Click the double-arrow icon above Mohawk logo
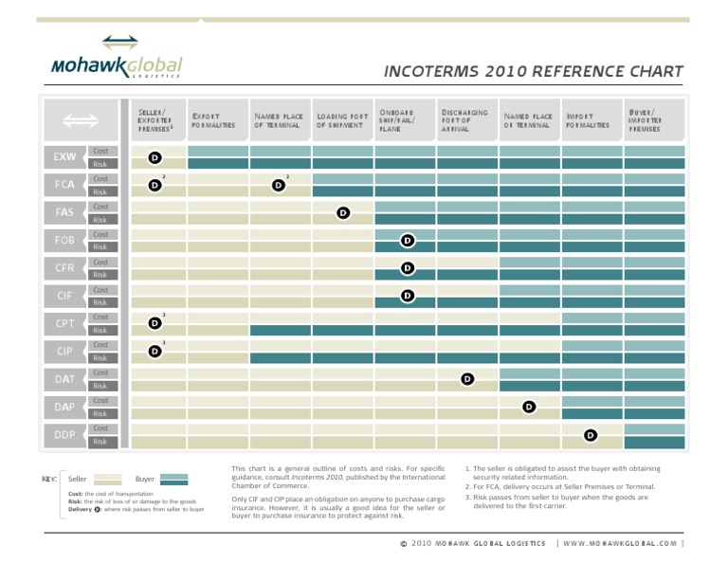728x563 pixels. click(120, 43)
